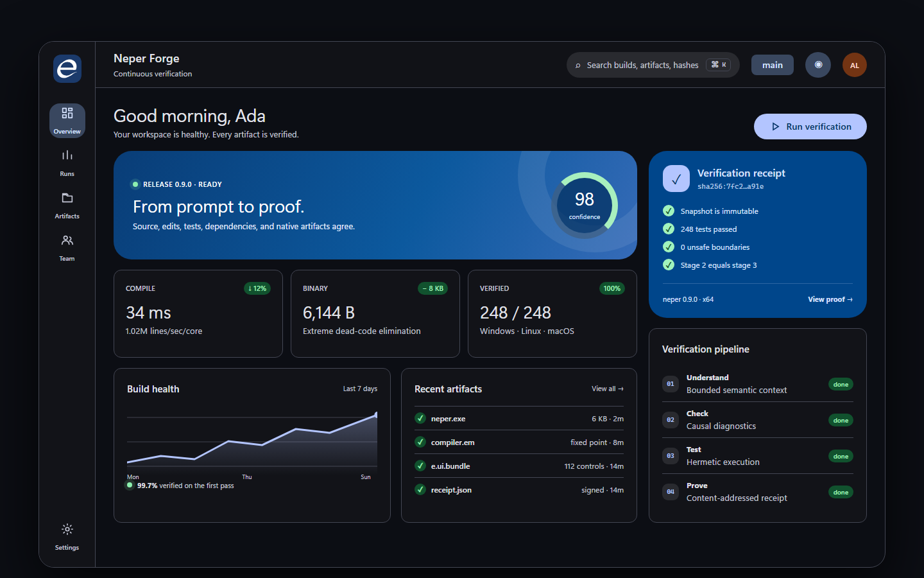
Task: Click the Verification pipeline heading
Action: pos(706,349)
